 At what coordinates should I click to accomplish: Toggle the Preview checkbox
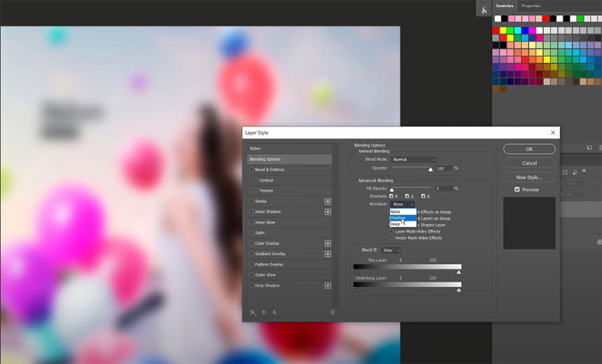(x=517, y=190)
